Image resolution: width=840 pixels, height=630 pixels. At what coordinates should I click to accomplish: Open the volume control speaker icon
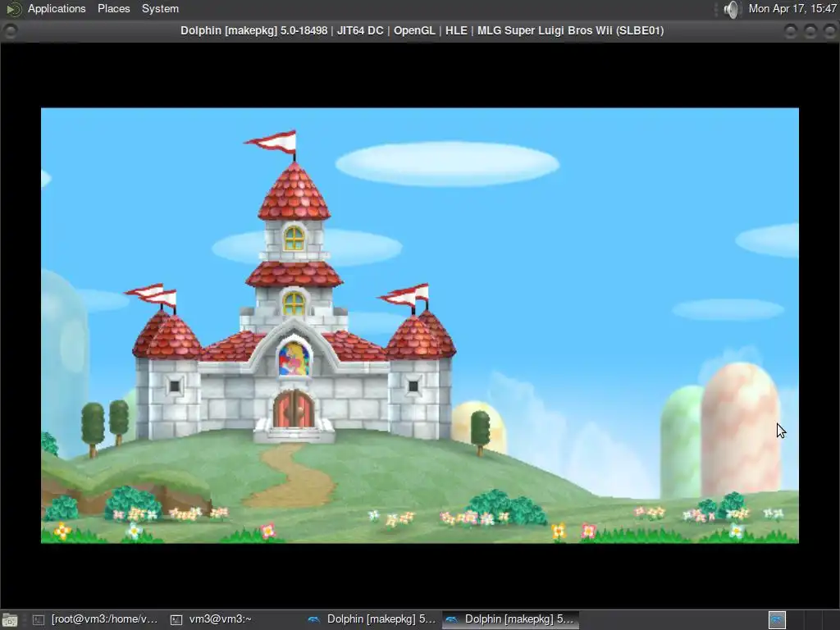click(731, 9)
